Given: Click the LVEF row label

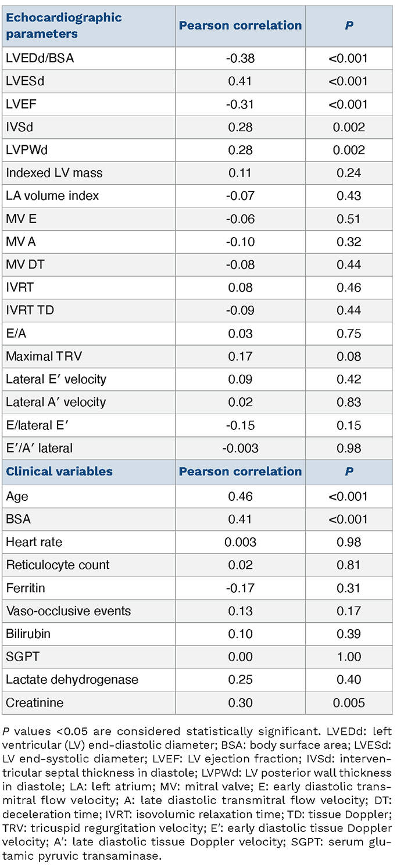Looking at the screenshot, I should pos(20,105).
